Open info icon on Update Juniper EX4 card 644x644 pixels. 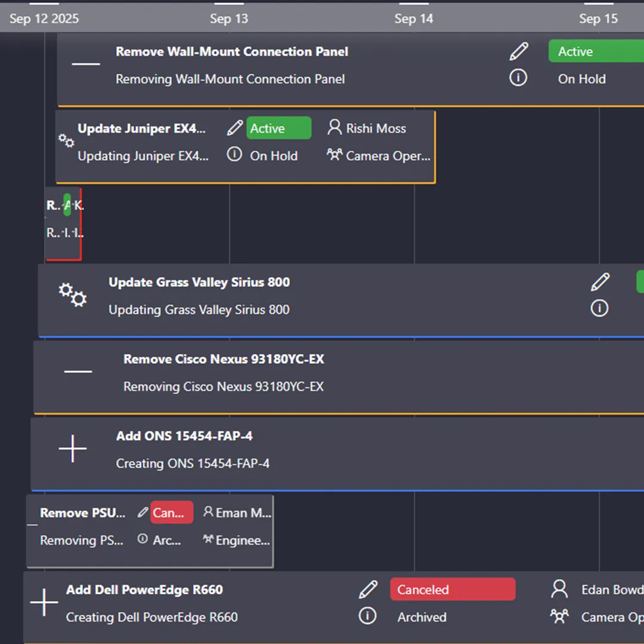coord(234,154)
